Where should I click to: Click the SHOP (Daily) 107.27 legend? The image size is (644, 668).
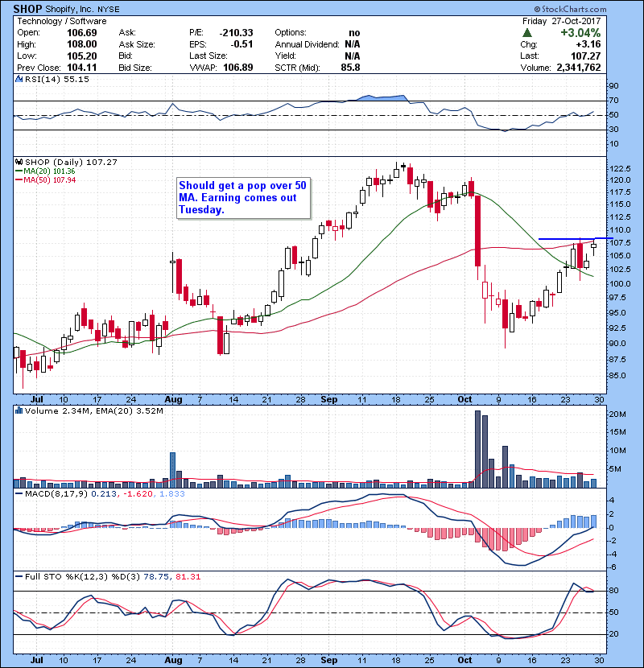point(71,162)
